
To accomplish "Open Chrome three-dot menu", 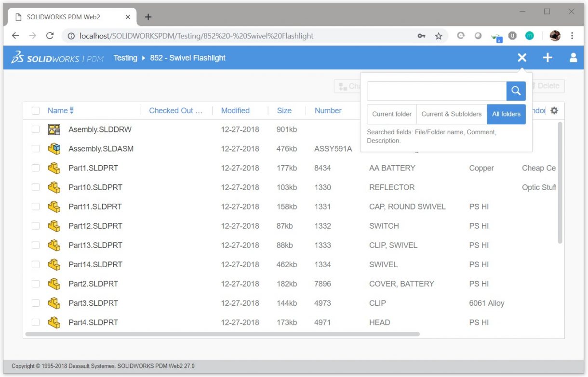I will [572, 36].
